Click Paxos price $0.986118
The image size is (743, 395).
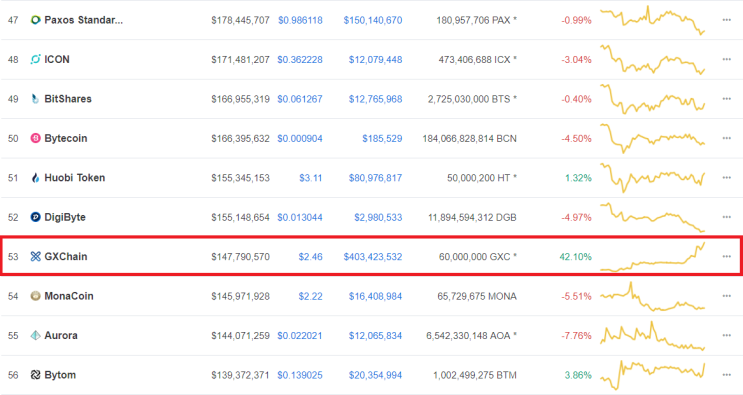click(300, 20)
